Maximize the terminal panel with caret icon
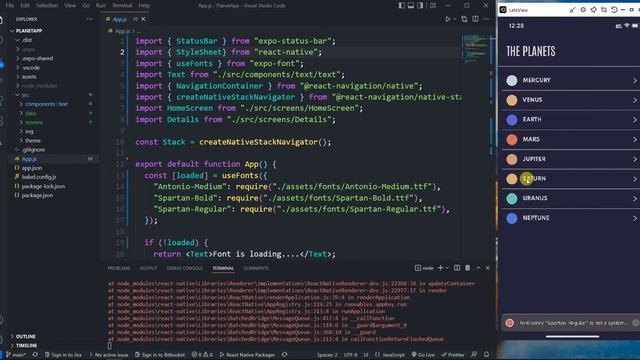This screenshot has height=360, width=640. [478, 268]
